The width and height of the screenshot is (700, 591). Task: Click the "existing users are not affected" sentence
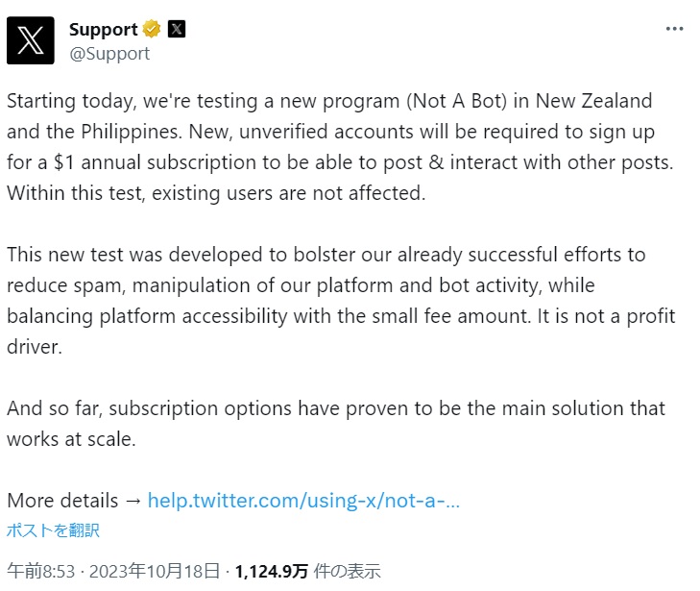pyautogui.click(x=293, y=192)
